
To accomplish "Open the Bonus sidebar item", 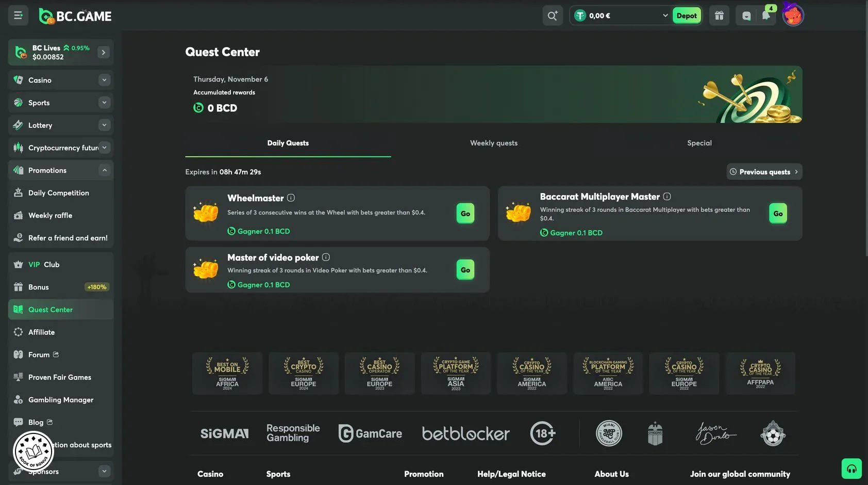I will 61,287.
